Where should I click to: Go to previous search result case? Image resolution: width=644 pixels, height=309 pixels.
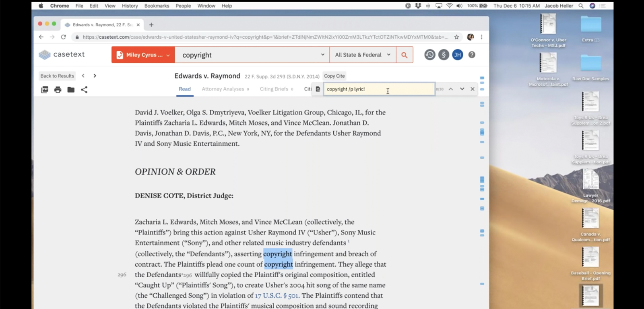83,76
